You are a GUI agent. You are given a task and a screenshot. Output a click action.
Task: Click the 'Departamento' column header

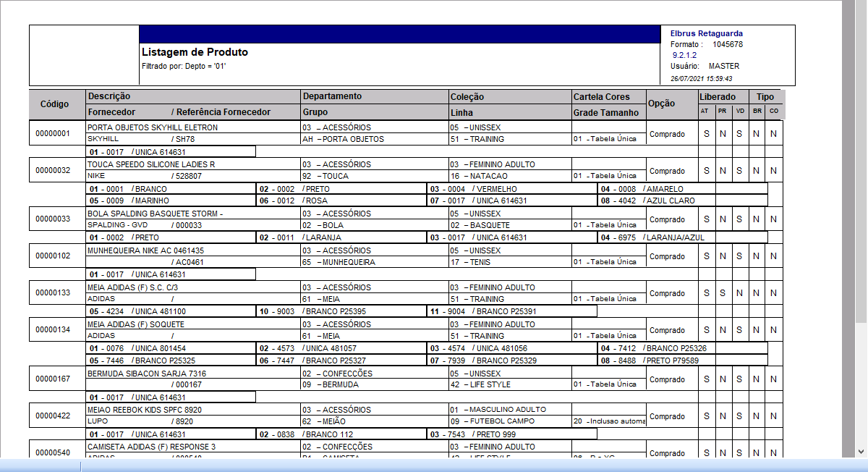(x=333, y=96)
